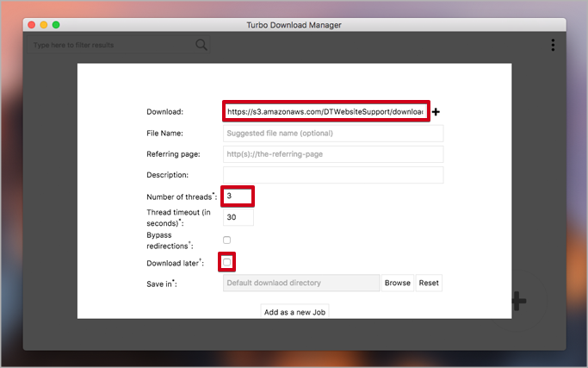Click the Referring page input field
Screen dimensions: 588x368
pyautogui.click(x=333, y=154)
